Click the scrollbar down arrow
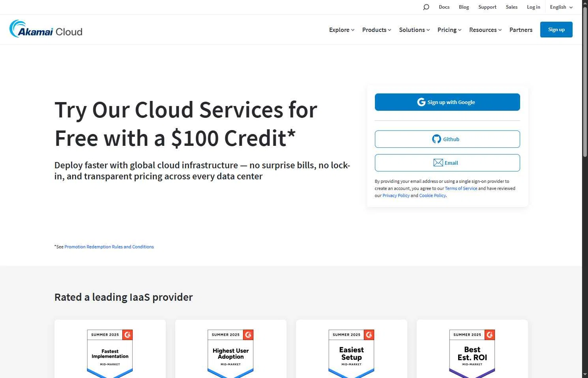 point(585,374)
